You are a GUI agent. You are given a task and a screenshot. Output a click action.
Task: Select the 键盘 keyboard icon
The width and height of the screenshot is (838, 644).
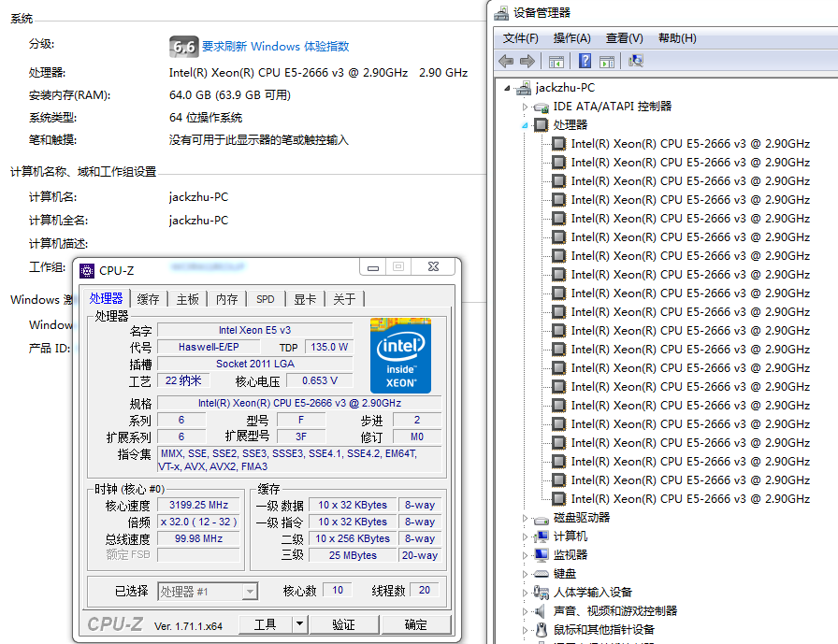click(542, 574)
